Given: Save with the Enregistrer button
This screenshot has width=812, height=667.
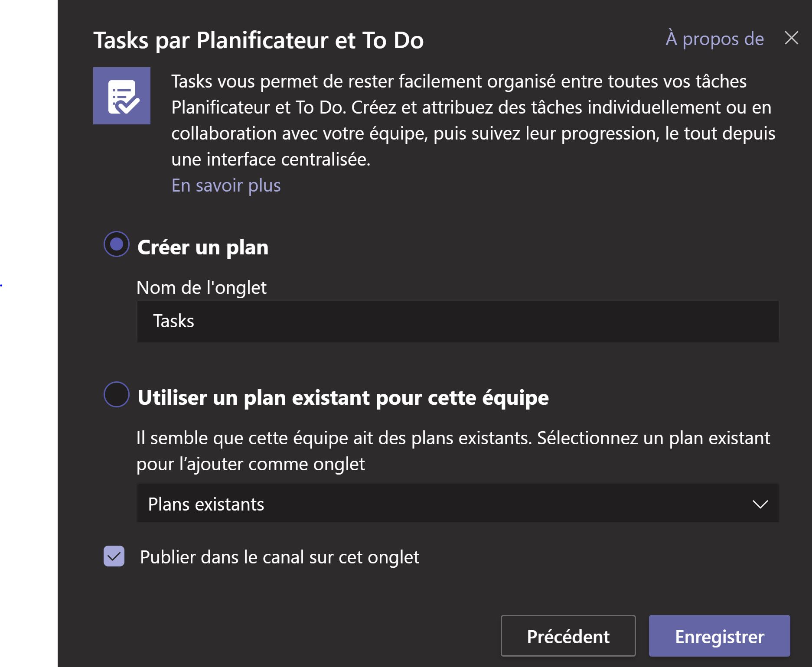Looking at the screenshot, I should click(x=719, y=636).
